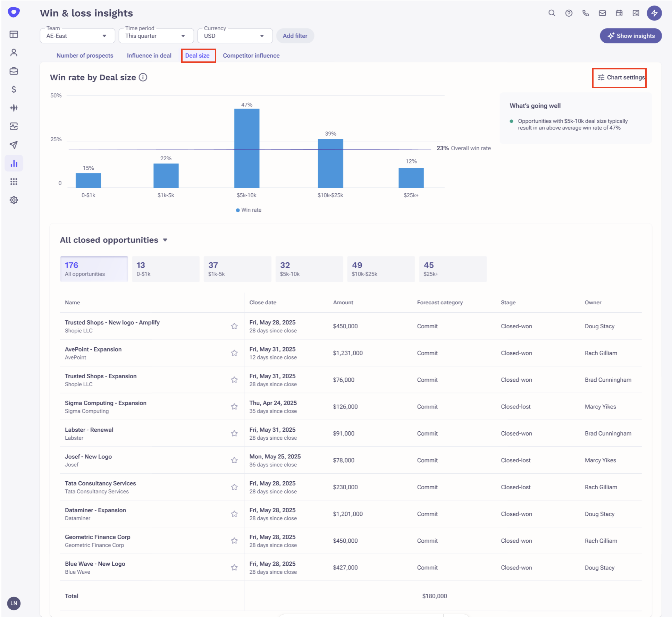Viewport: 672px width, 617px height.
Task: Favorite the Sigma Computing - Expansion row
Action: coord(234,407)
